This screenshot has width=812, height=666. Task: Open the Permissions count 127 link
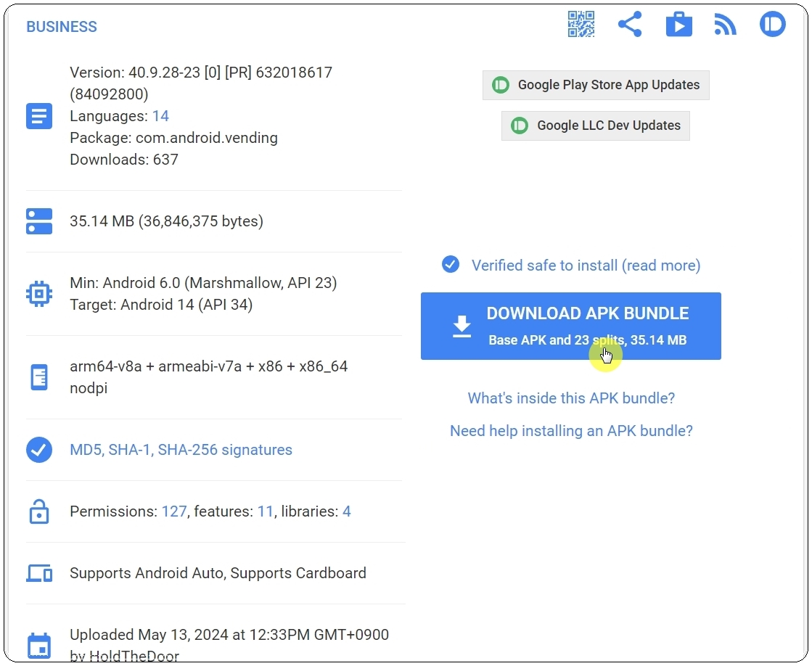(174, 511)
